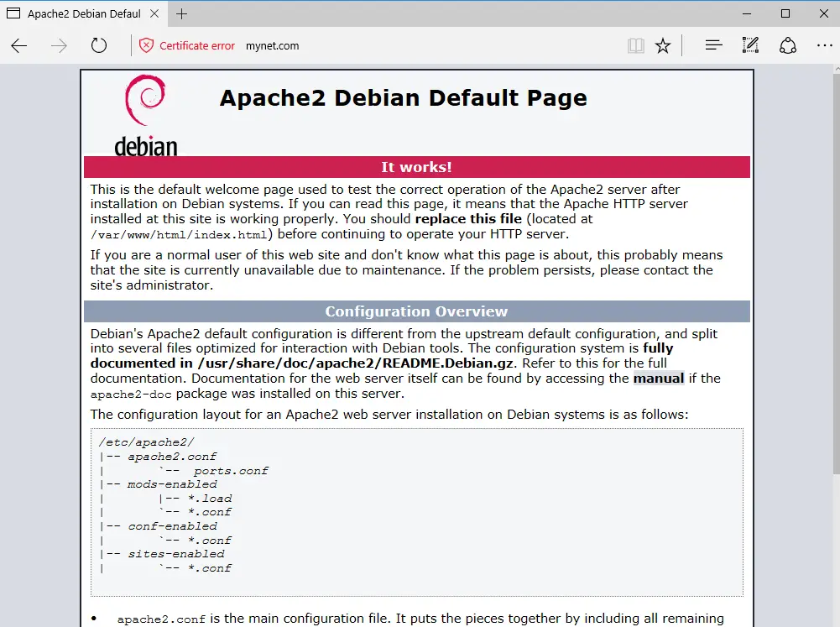Screen dimensions: 840x627
Task: Follow the manual link
Action: tap(659, 379)
